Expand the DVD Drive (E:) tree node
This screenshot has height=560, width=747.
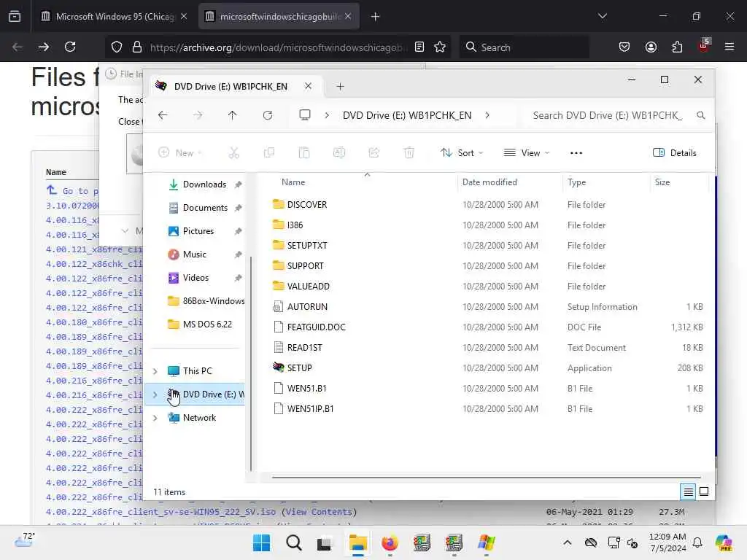point(155,394)
